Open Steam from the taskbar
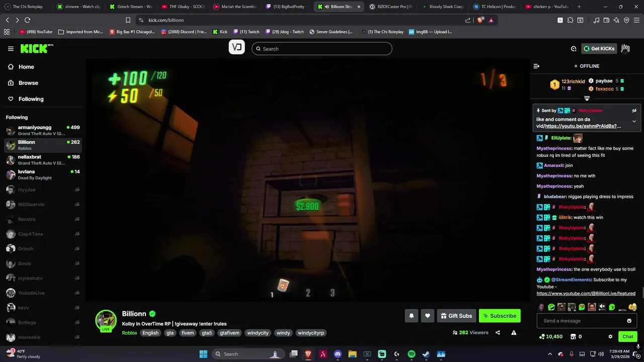 tap(426, 354)
